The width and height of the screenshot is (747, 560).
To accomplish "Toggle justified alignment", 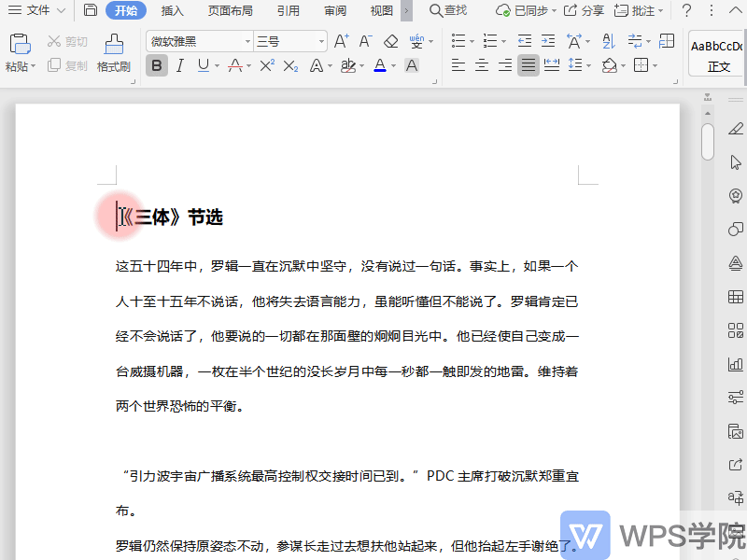I will 529,64.
